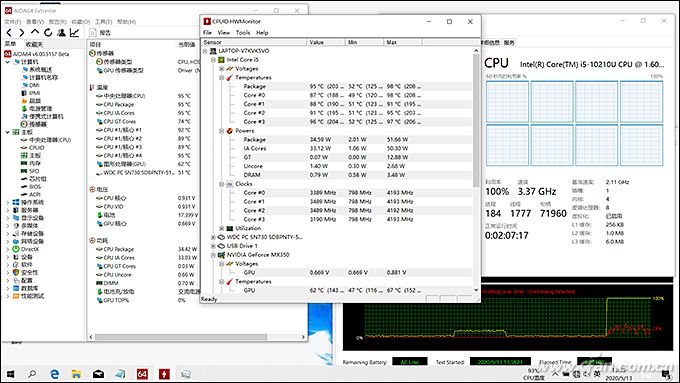Open the AIDA64 graph chart toolbar icon
The height and width of the screenshot is (383, 680).
75,33
